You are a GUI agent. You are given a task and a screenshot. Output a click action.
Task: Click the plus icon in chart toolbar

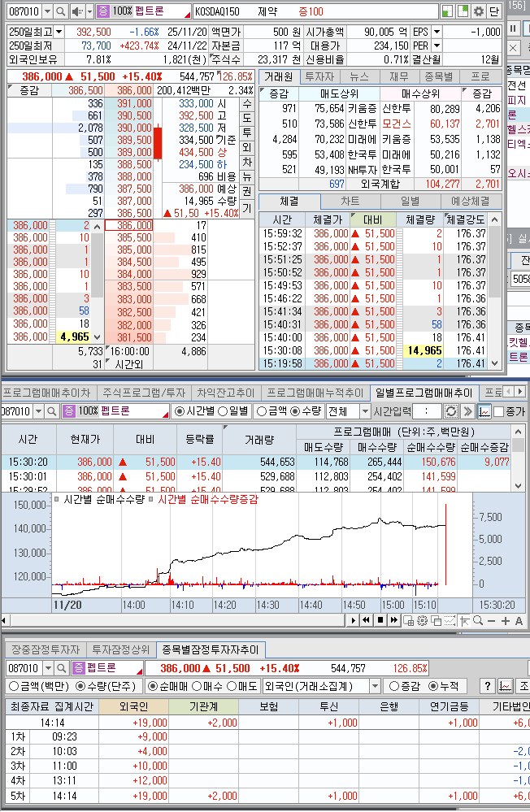pyautogui.click(x=505, y=620)
